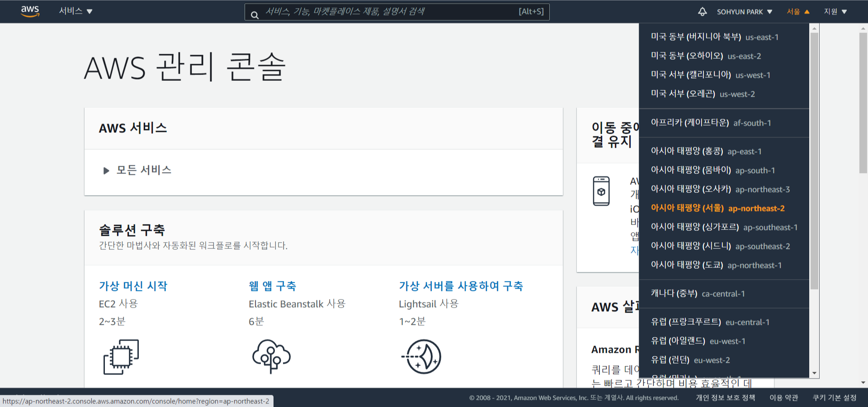Click the page vertical scrollbar thumb

[x=863, y=103]
